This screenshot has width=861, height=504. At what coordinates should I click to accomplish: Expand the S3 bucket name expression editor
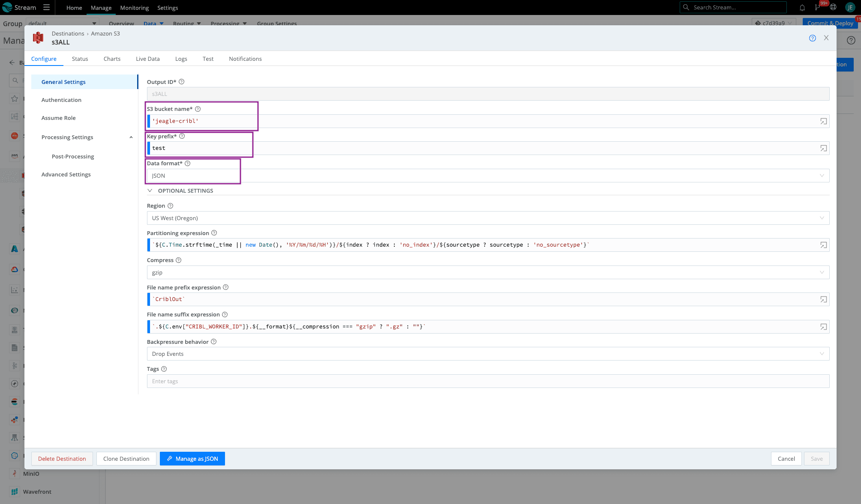point(823,122)
